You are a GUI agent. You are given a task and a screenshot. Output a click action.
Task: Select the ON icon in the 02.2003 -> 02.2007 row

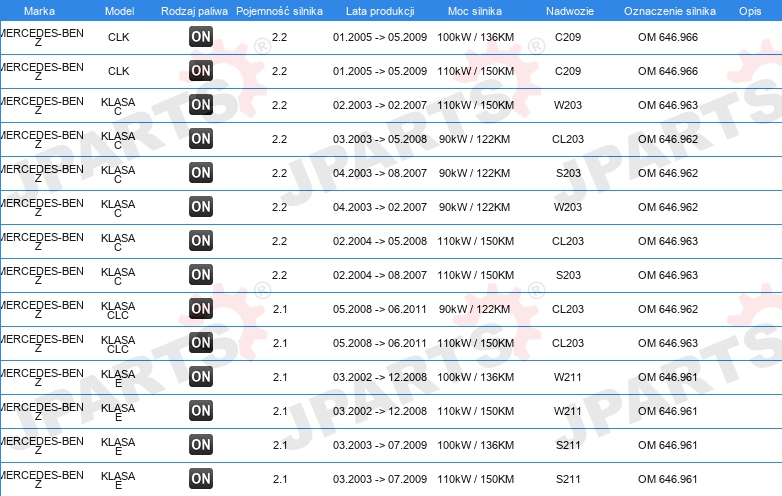point(201,105)
